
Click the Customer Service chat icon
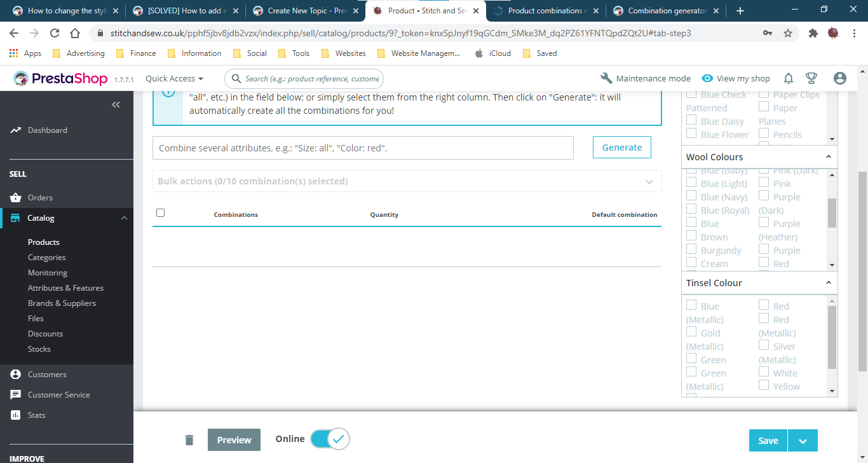(16, 395)
